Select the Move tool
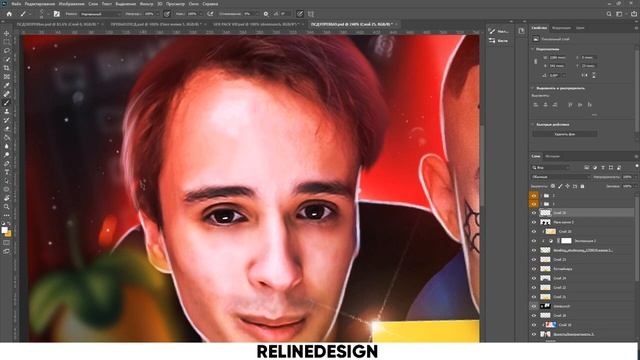Image resolution: width=640 pixels, height=360 pixels. point(7,33)
